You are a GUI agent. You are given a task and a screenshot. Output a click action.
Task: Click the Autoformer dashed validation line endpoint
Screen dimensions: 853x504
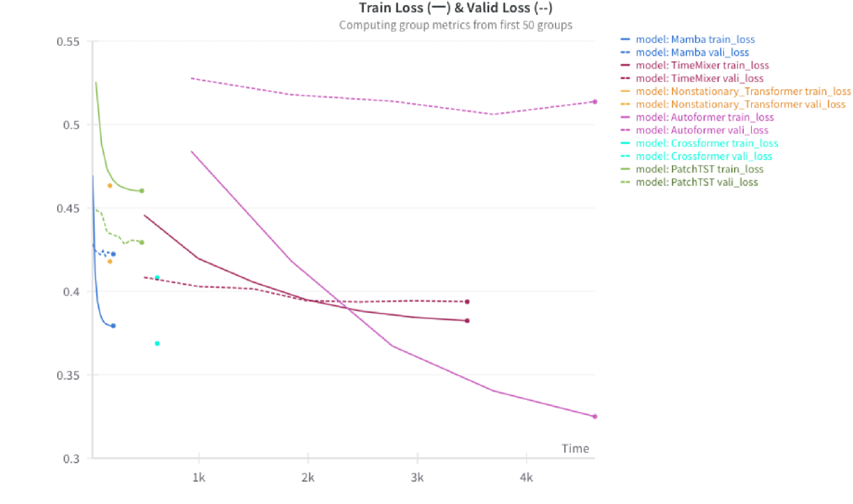point(594,102)
